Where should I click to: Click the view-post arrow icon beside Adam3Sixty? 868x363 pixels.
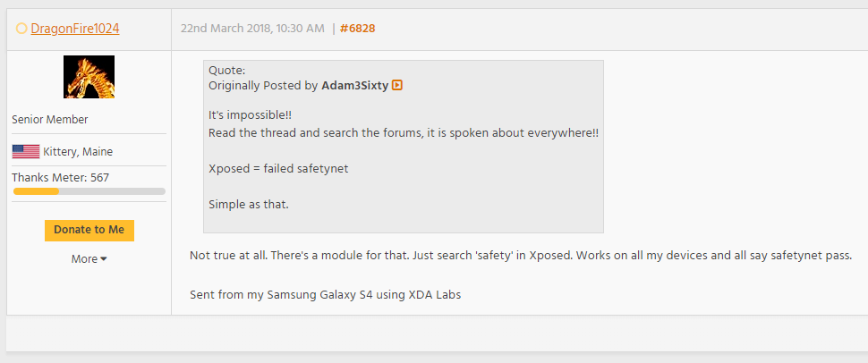[397, 86]
